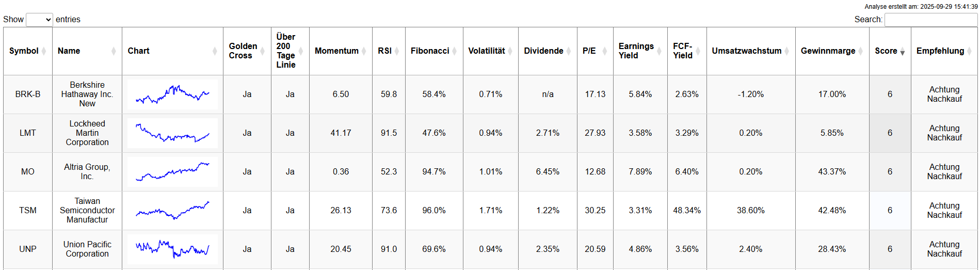
Task: Click RSI column sort arrows
Action: pos(397,51)
